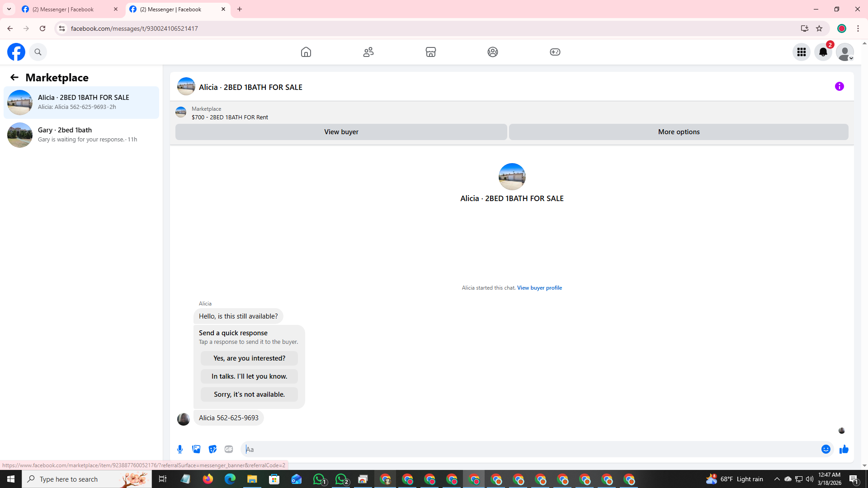Open the Facebook logo home link
Image resolution: width=868 pixels, height=488 pixels.
(x=16, y=52)
